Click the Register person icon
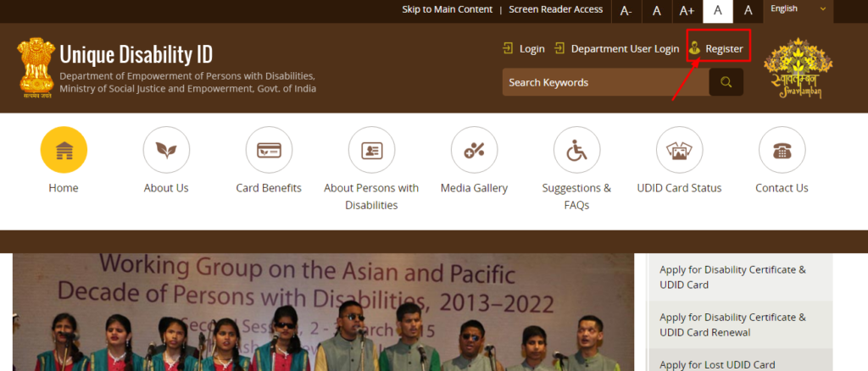The height and width of the screenshot is (371, 868). (695, 48)
